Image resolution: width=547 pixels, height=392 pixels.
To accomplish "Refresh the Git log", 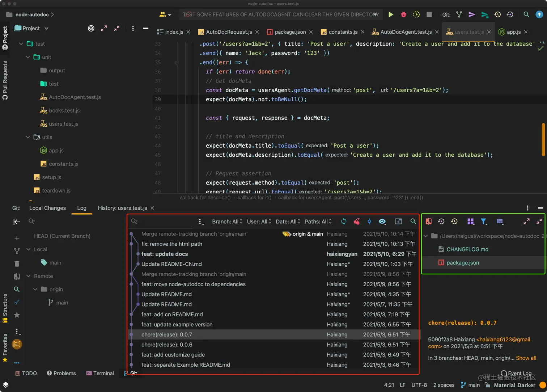I will point(344,222).
